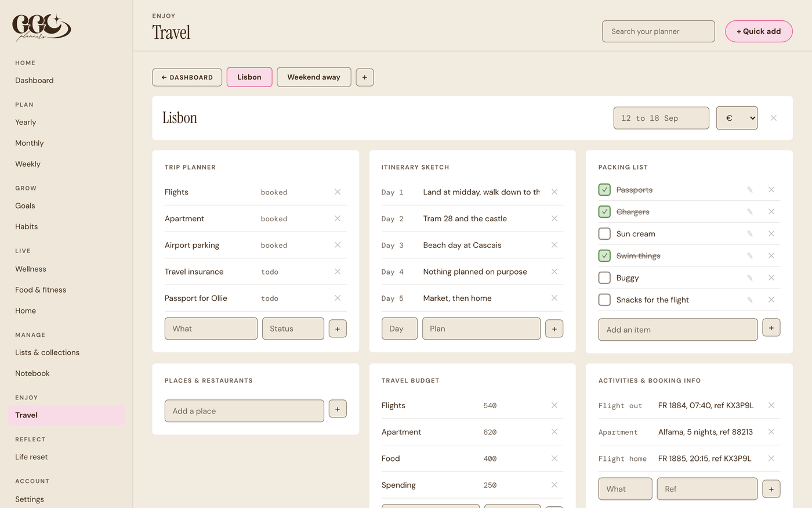Click the Quick add button
Screen dimensions: 812x508
coord(759,31)
